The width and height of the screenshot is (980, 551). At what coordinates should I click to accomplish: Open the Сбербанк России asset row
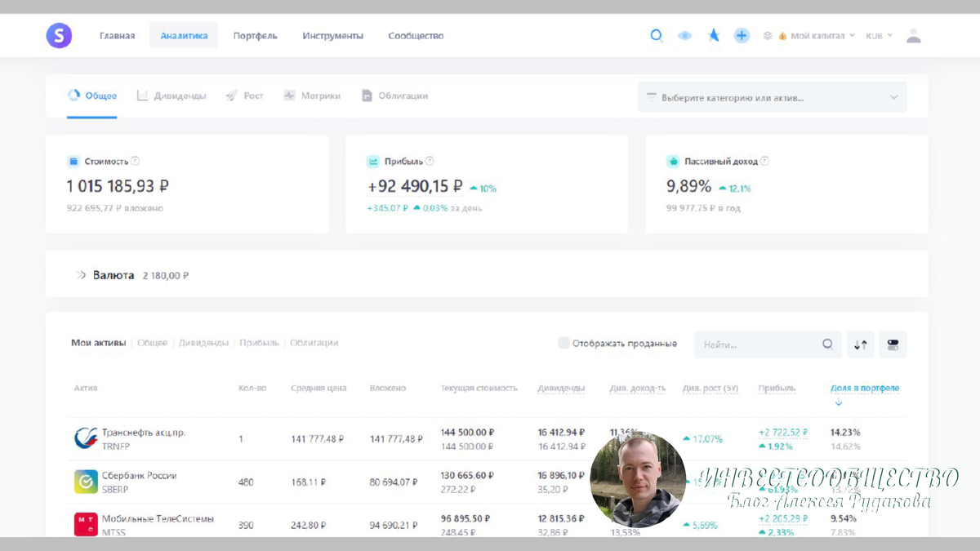[487, 482]
